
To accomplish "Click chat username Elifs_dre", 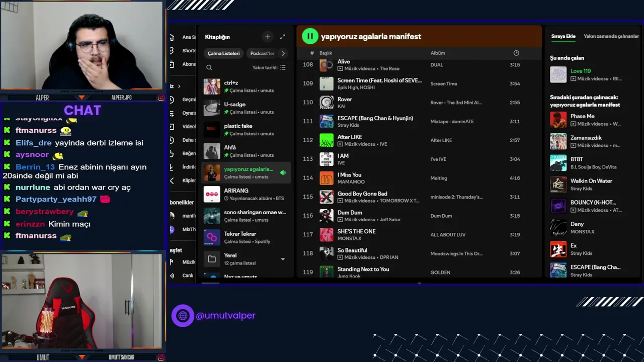I will (x=34, y=143).
